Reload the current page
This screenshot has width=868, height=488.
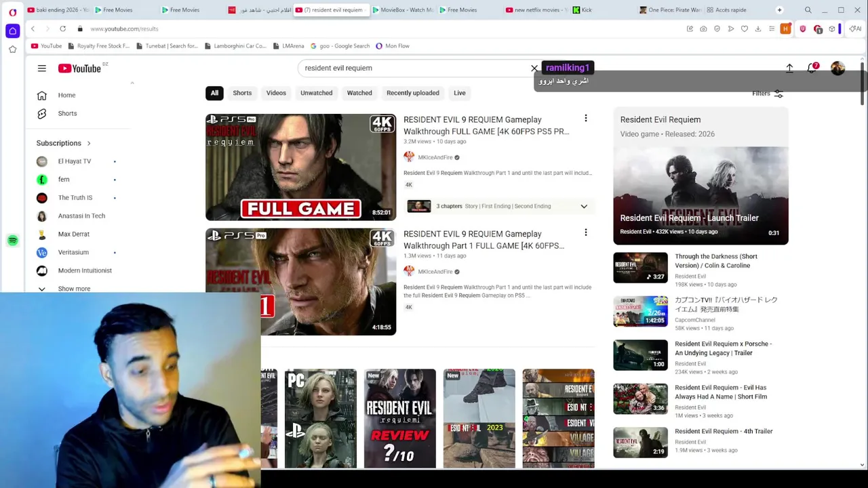pyautogui.click(x=62, y=28)
